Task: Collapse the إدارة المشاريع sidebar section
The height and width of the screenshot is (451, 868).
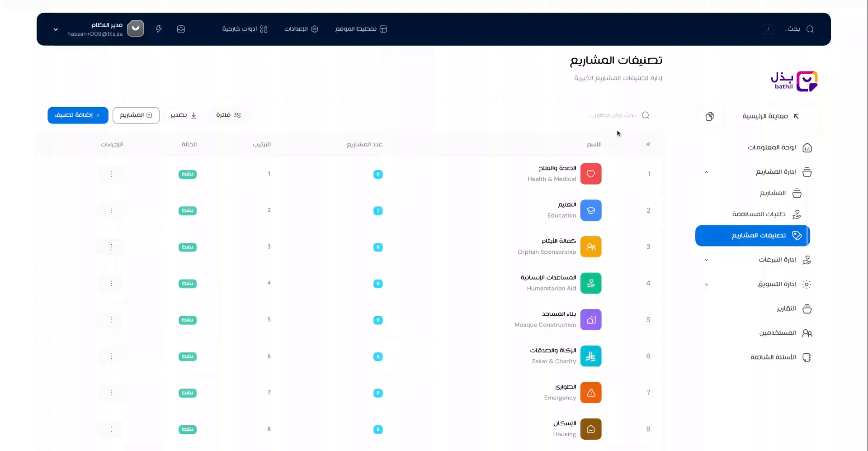Action: 706,172
